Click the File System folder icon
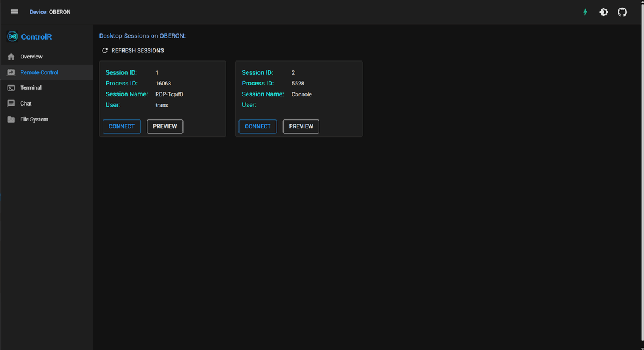The width and height of the screenshot is (644, 350). point(11,119)
